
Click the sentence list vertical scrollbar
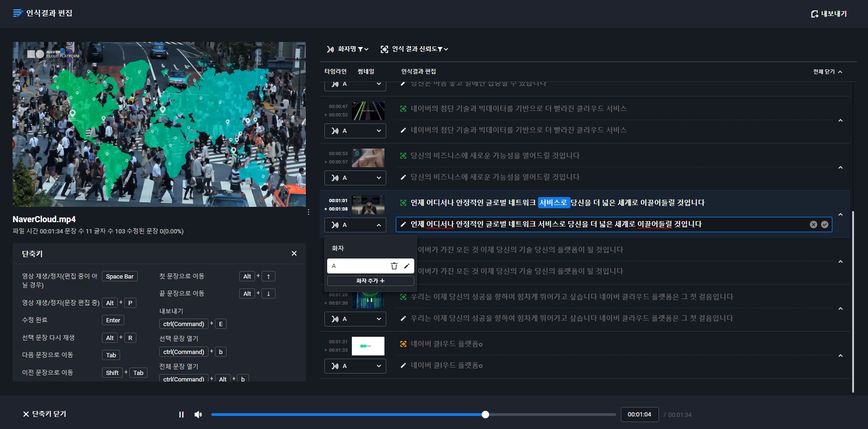tap(853, 302)
